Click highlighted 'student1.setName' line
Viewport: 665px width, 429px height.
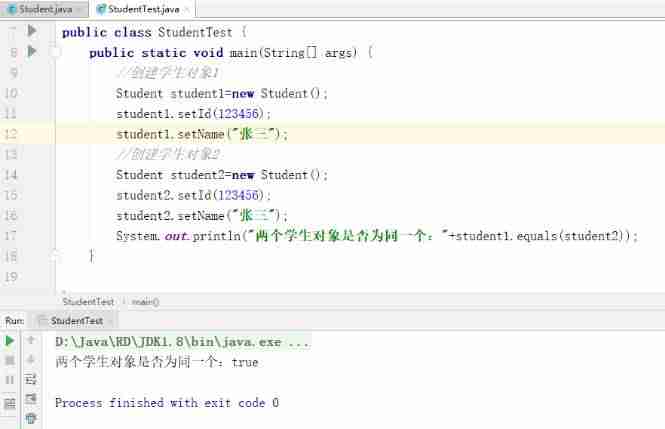[202, 134]
